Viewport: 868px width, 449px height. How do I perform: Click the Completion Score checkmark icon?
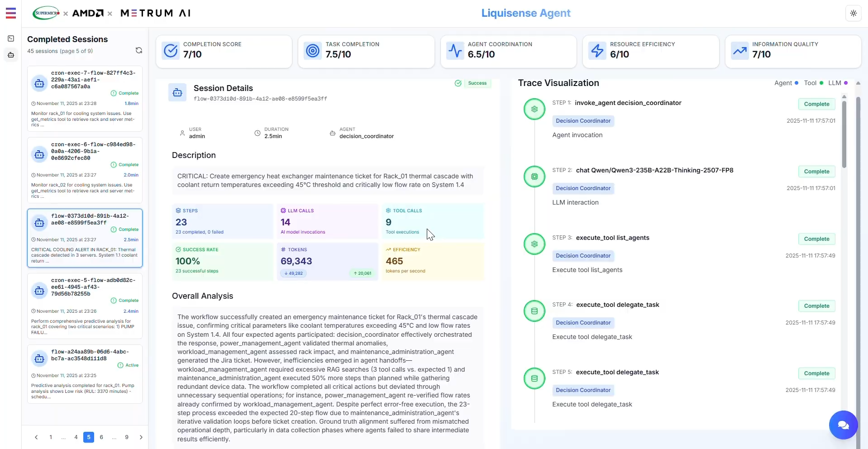point(170,50)
